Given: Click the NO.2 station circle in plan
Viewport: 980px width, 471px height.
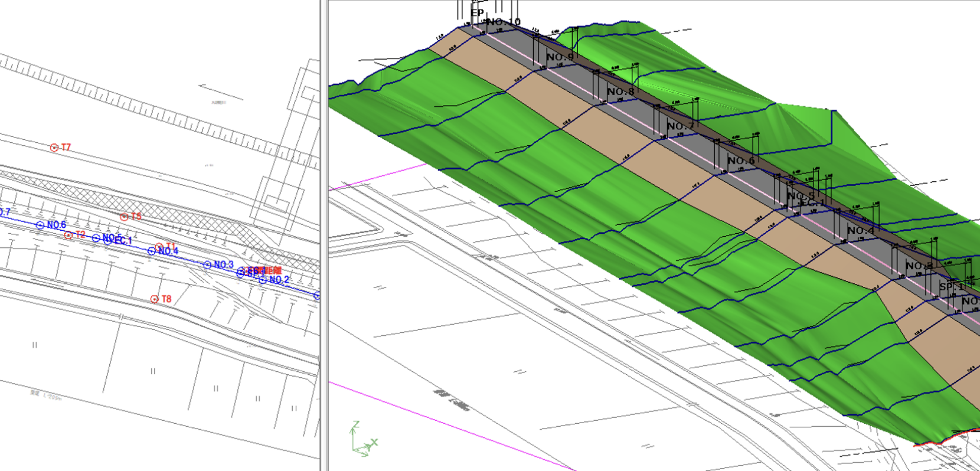Looking at the screenshot, I should click(x=263, y=280).
